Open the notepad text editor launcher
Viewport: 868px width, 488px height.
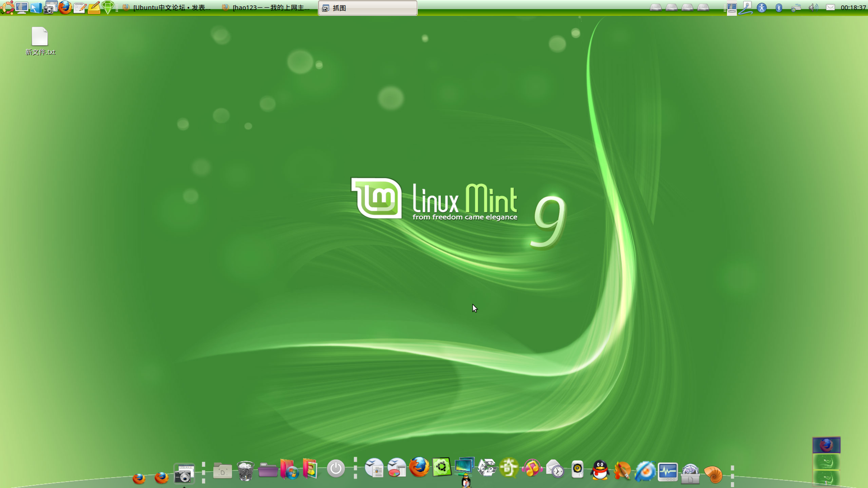point(80,8)
